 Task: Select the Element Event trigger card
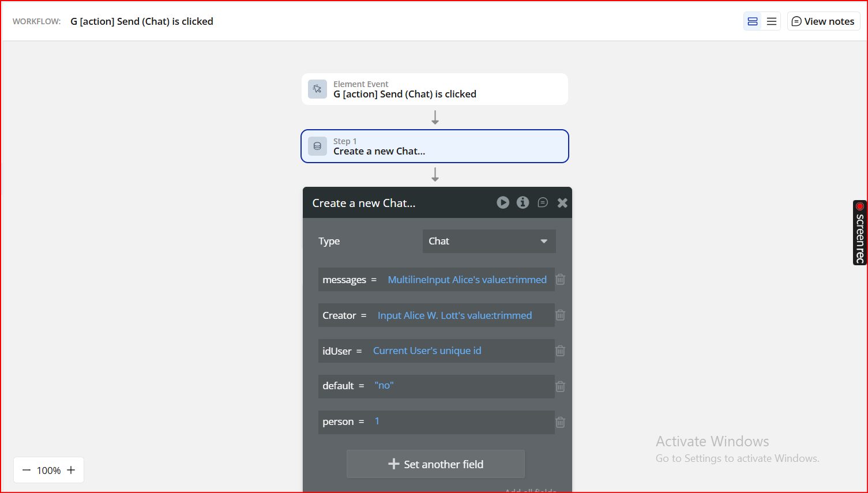click(x=434, y=89)
